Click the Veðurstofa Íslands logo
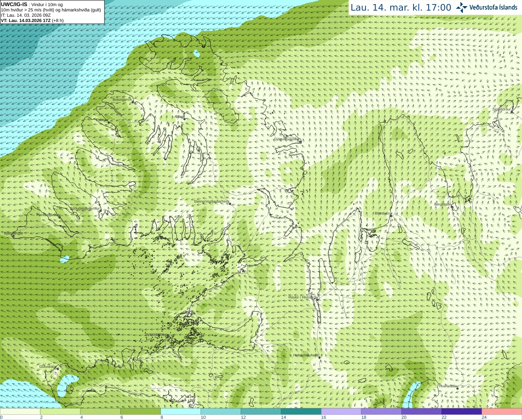 click(x=487, y=7)
